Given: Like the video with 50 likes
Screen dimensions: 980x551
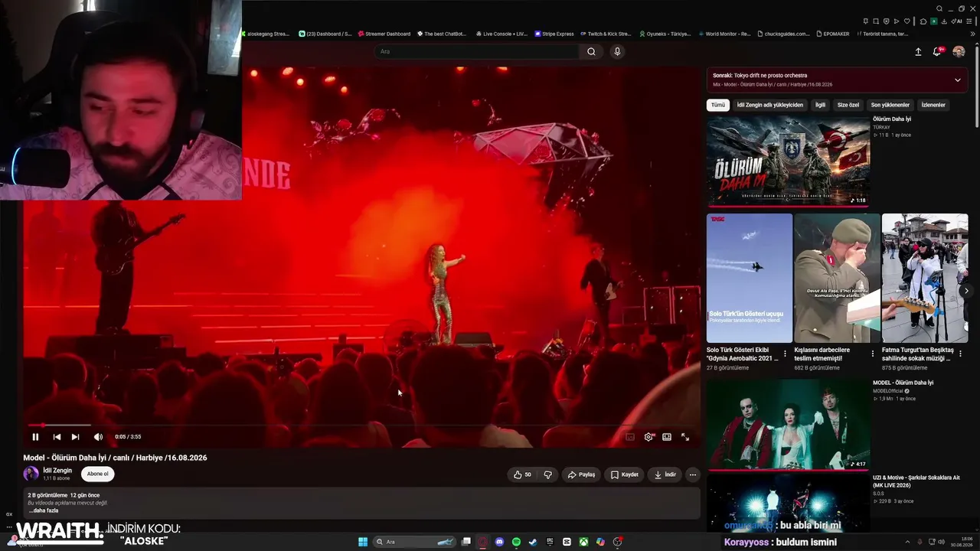Looking at the screenshot, I should [x=522, y=474].
